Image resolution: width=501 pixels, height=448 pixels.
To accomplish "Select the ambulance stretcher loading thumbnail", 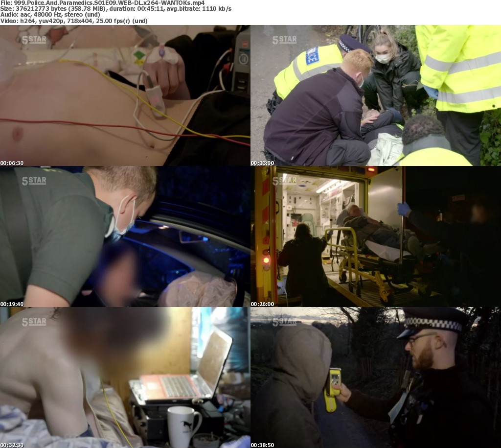I will 375,236.
